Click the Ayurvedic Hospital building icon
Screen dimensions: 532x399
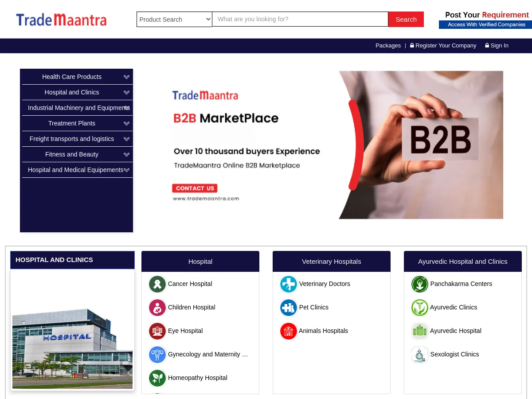click(420, 331)
